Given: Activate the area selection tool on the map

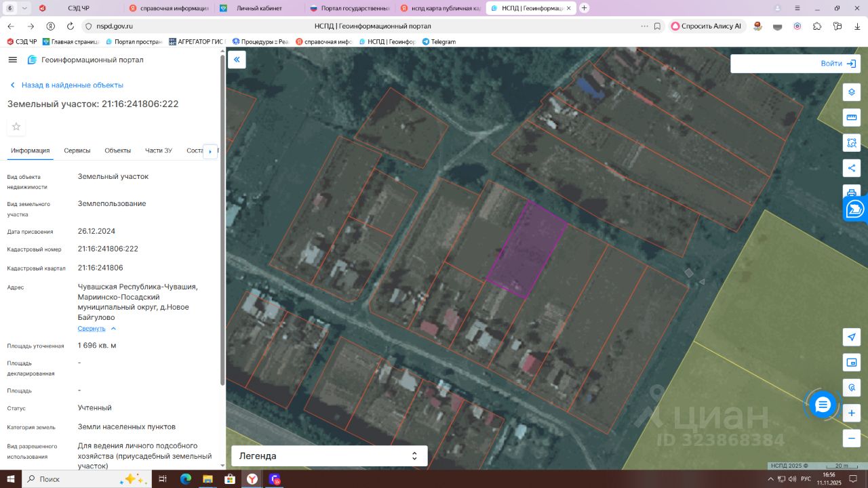Looking at the screenshot, I should (x=852, y=143).
